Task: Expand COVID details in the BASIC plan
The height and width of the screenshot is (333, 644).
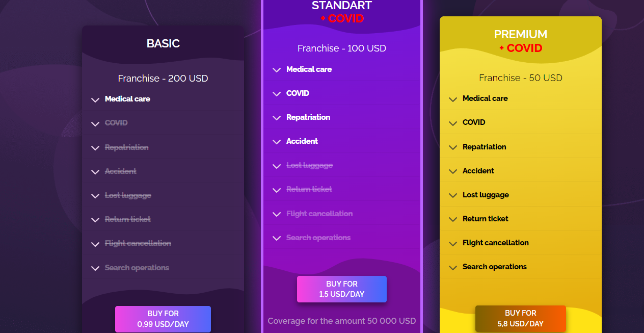Action: click(116, 123)
